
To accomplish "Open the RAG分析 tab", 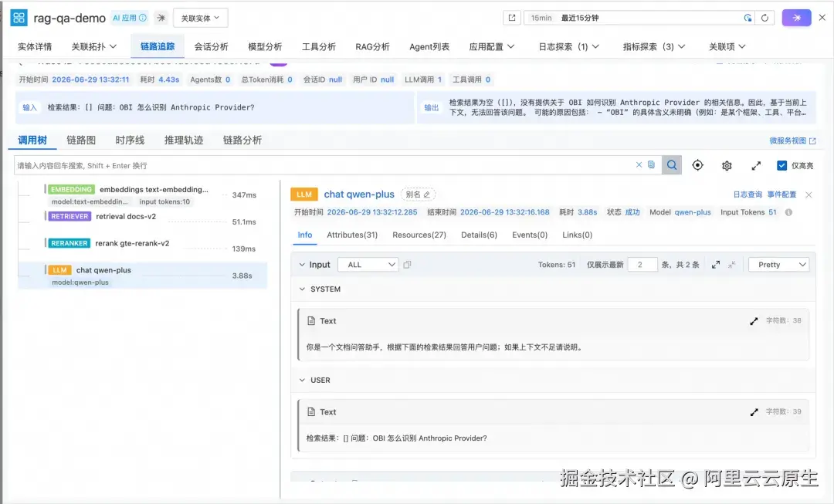I will coord(372,47).
